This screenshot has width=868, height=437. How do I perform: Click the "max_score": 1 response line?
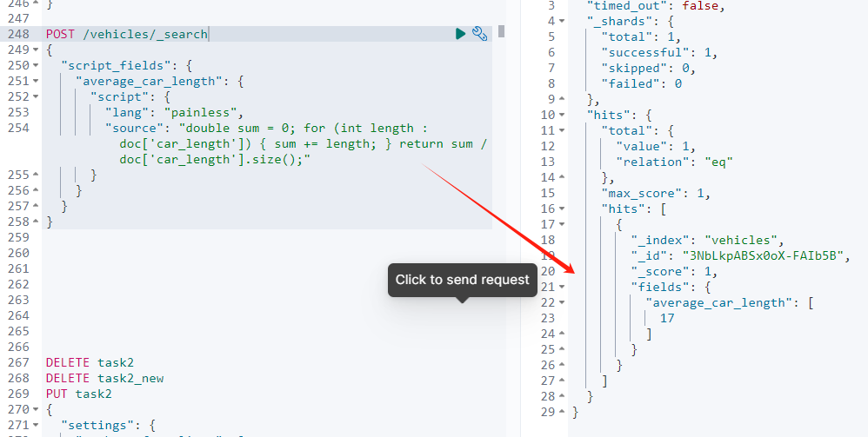[656, 193]
